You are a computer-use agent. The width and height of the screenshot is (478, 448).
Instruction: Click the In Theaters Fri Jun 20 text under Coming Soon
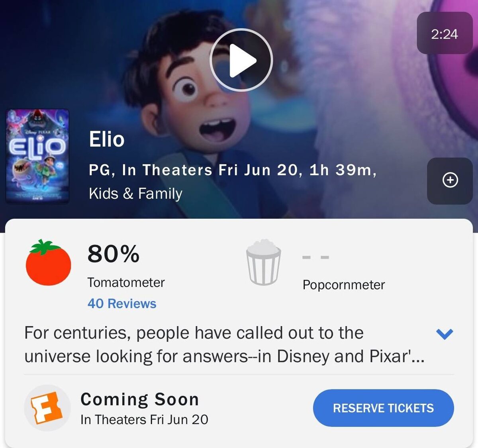(x=144, y=420)
